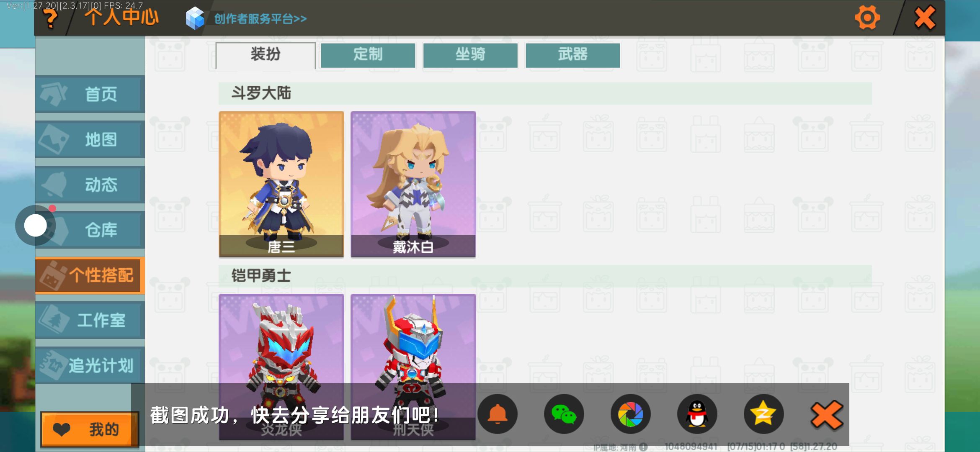Screen dimensions: 980x452
Task: Dismiss the screenshot share bar
Action: click(827, 415)
